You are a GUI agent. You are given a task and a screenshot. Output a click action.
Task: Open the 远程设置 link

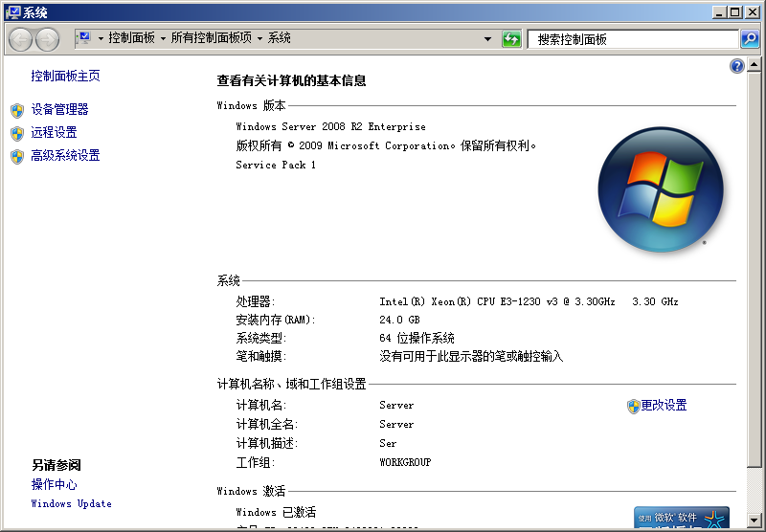pos(54,133)
